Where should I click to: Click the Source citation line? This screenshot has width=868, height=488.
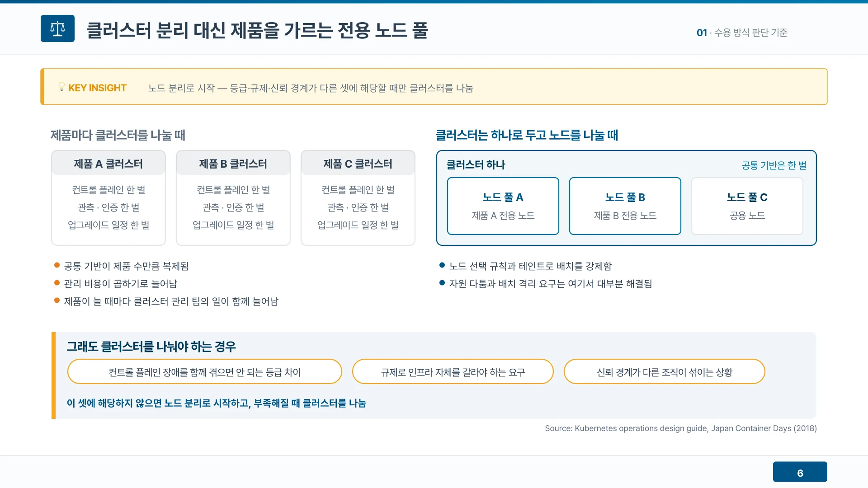[681, 428]
